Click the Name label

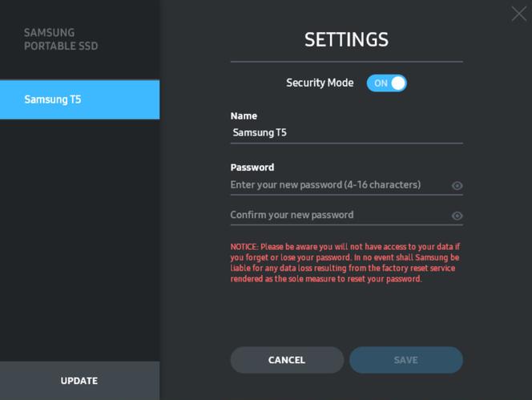coord(244,116)
